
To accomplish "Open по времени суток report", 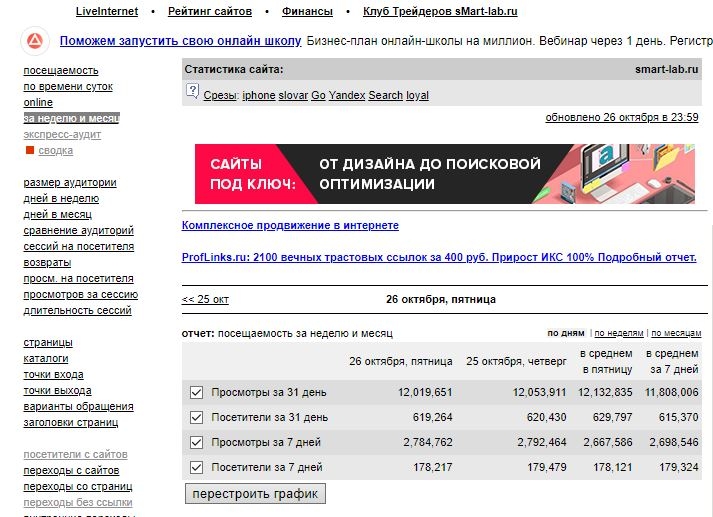I will coord(68,86).
